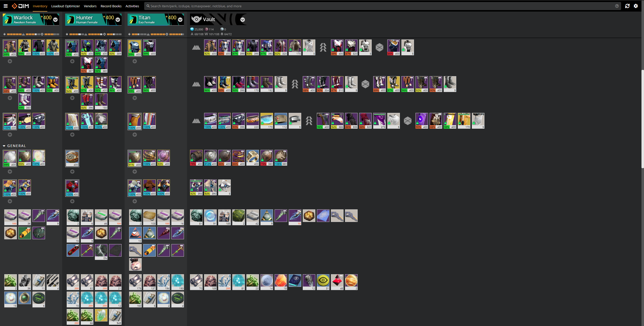Image resolution: width=644 pixels, height=326 pixels.
Task: Select Warlock's teal and gold ring consumable
Action: [x=25, y=298]
